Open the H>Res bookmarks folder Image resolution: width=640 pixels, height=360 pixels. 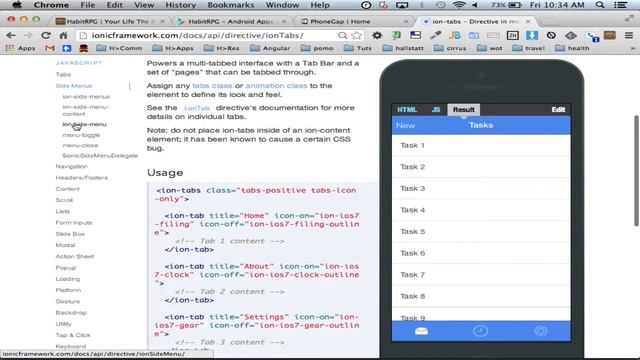click(221, 48)
